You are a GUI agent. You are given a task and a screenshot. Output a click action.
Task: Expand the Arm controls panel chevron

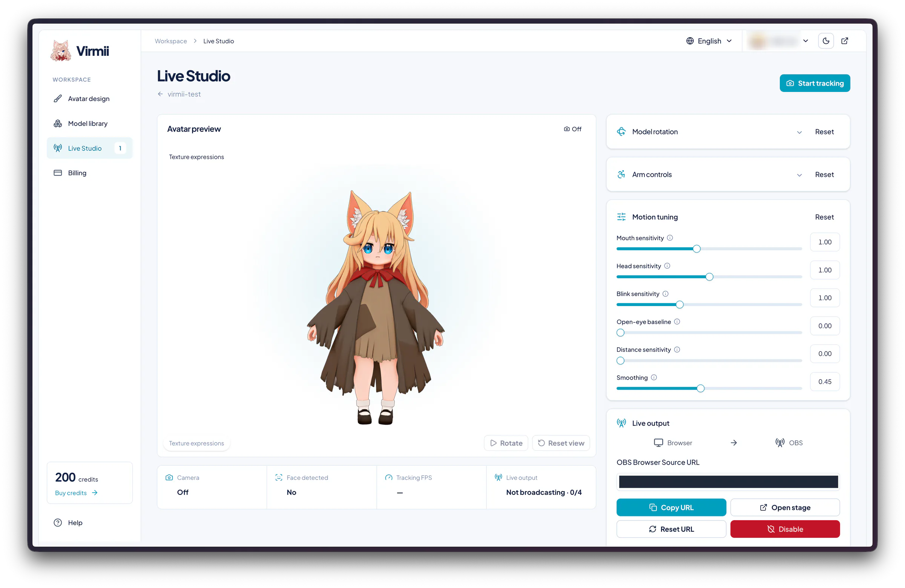click(x=799, y=175)
